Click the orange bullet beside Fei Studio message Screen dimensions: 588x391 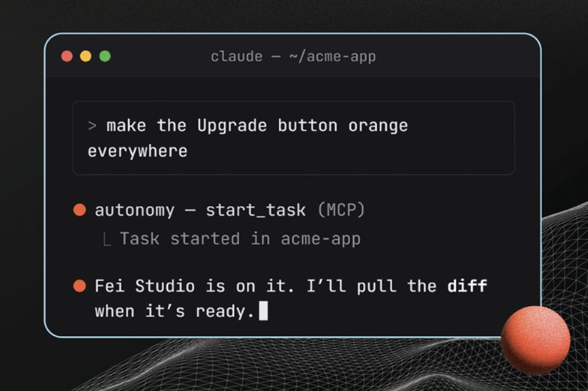click(79, 286)
